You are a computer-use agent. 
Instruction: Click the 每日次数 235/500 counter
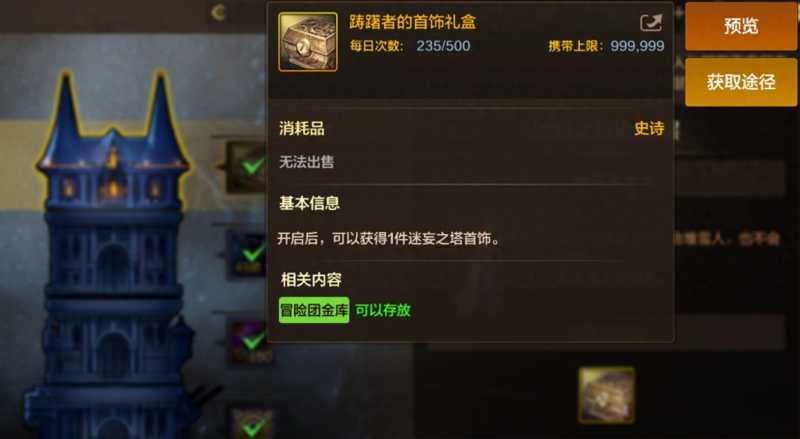point(410,46)
